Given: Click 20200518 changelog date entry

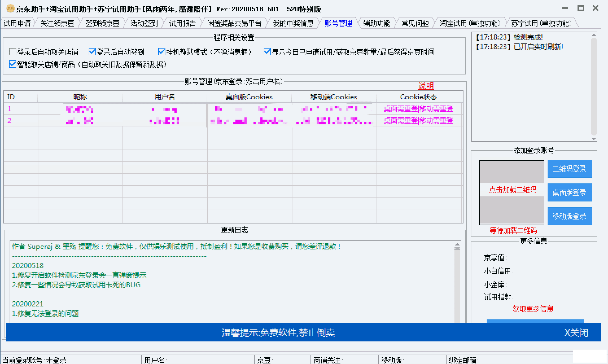Looking at the screenshot, I should tap(28, 266).
